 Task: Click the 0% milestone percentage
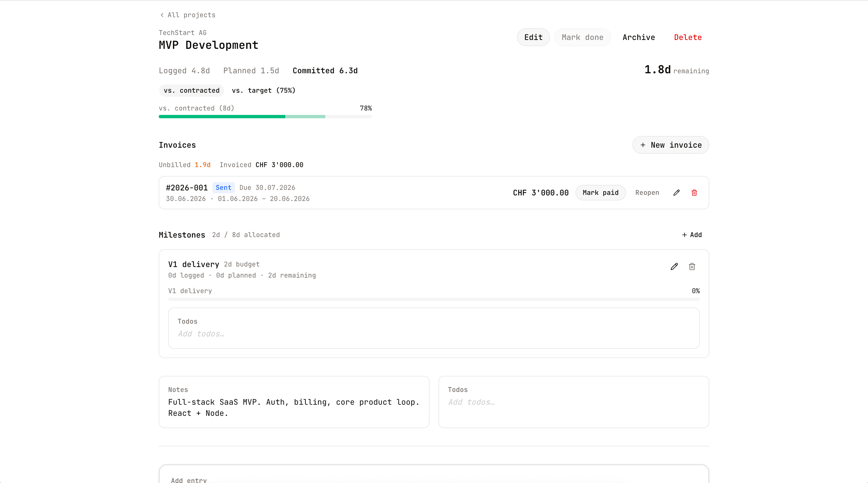tap(696, 291)
